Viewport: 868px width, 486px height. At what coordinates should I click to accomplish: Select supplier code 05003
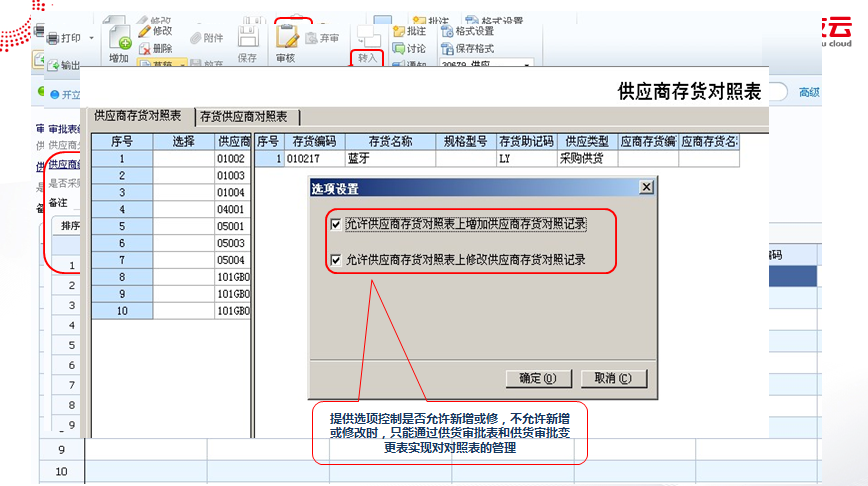tap(232, 243)
